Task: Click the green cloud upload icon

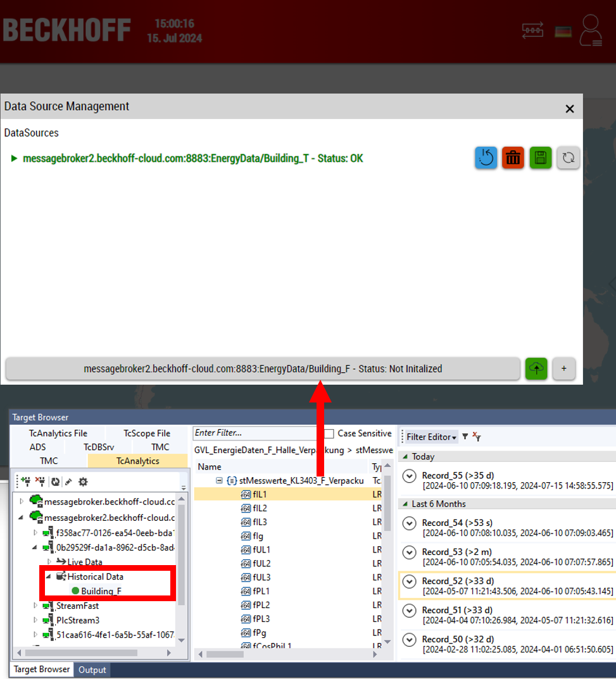Action: click(537, 368)
